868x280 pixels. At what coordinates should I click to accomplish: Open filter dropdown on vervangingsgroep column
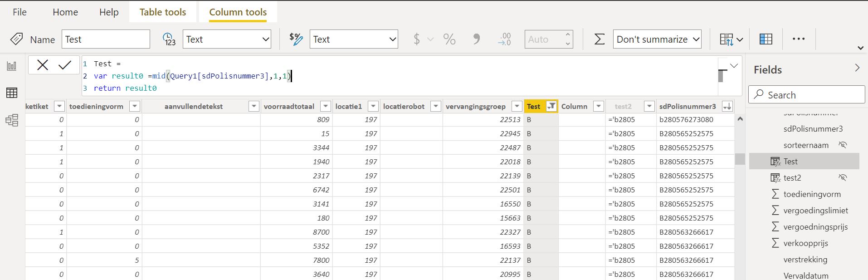(x=517, y=106)
